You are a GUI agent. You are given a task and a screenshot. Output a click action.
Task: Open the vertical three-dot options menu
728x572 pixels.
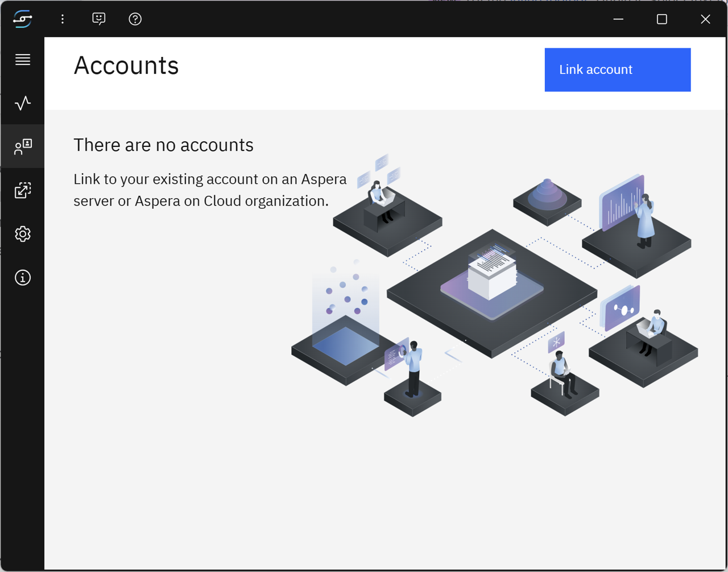tap(63, 19)
